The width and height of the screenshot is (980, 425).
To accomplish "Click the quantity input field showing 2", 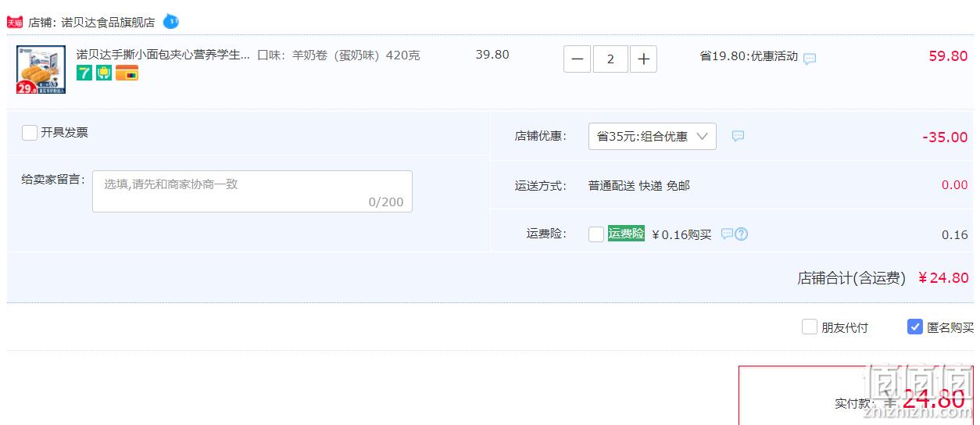I will 610,59.
